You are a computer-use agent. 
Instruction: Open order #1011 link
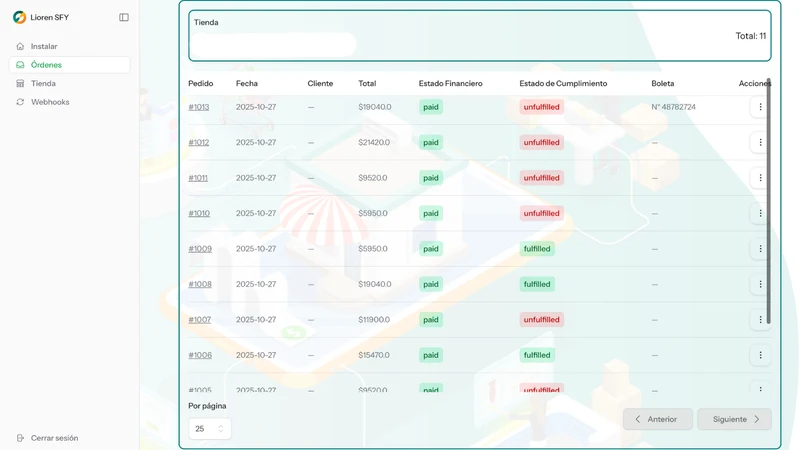[x=198, y=178]
